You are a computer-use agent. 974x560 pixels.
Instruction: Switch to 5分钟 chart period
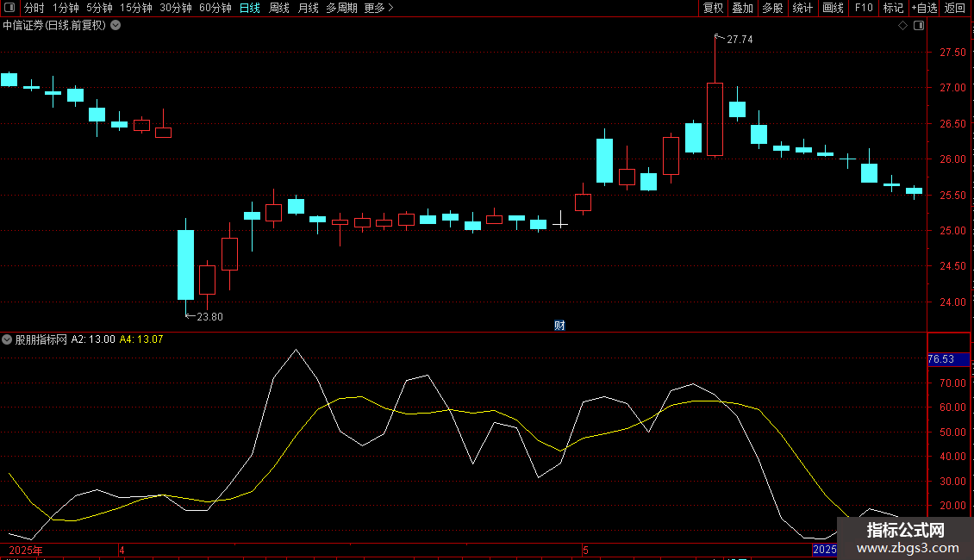click(x=99, y=8)
